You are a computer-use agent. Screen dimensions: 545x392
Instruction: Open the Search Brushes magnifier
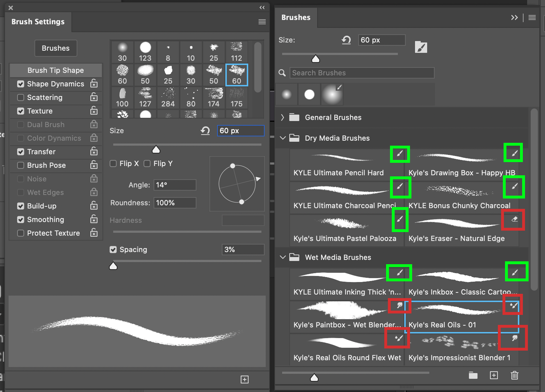pos(282,73)
